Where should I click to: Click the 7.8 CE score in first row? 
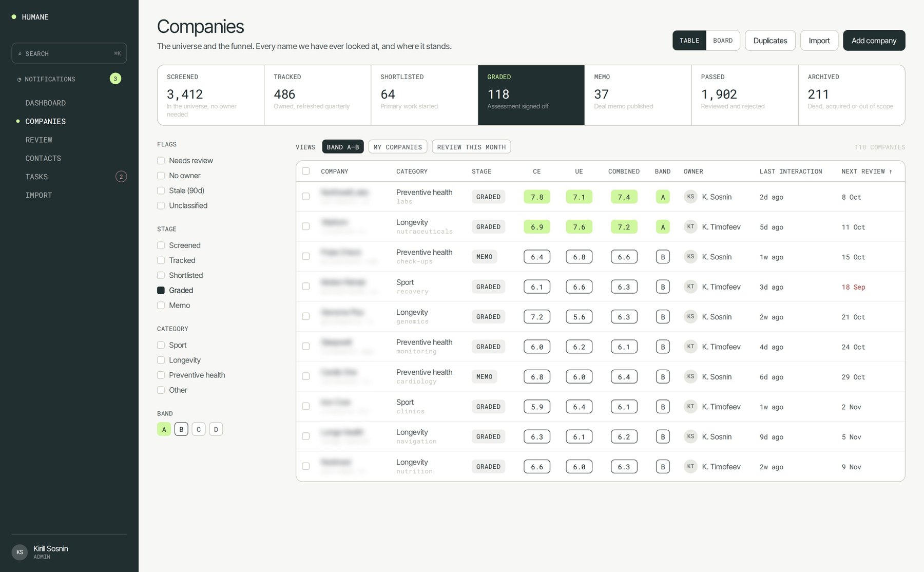[x=537, y=197]
